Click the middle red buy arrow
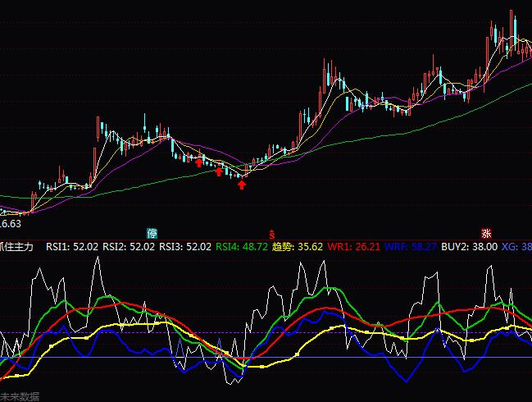Viewport: 532px width, 402px height. (x=218, y=171)
